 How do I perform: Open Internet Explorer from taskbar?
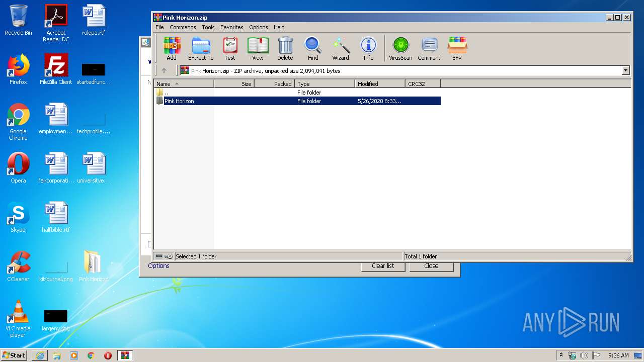40,355
